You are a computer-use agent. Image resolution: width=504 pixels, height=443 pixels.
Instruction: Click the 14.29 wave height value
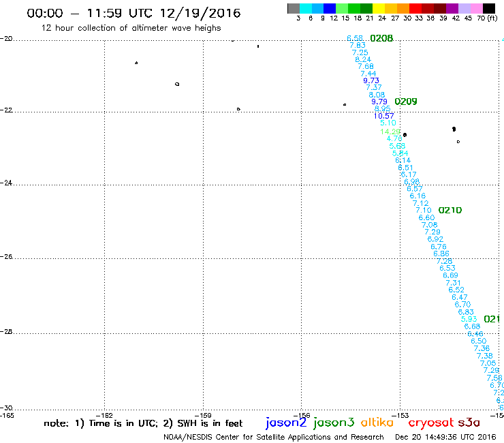[390, 132]
